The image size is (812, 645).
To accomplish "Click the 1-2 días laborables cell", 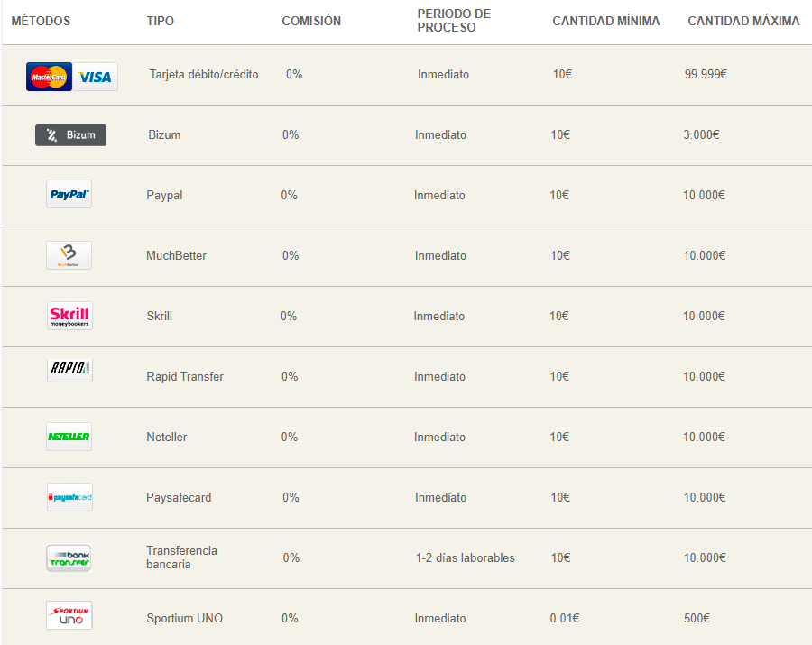I will point(465,557).
